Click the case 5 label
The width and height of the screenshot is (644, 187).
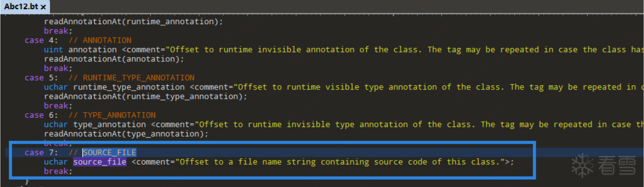41,78
